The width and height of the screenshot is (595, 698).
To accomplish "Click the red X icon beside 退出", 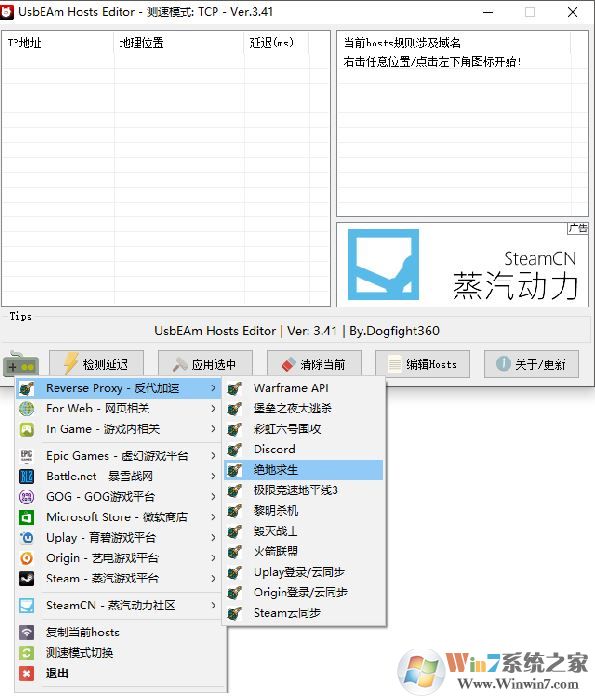I will 27,674.
